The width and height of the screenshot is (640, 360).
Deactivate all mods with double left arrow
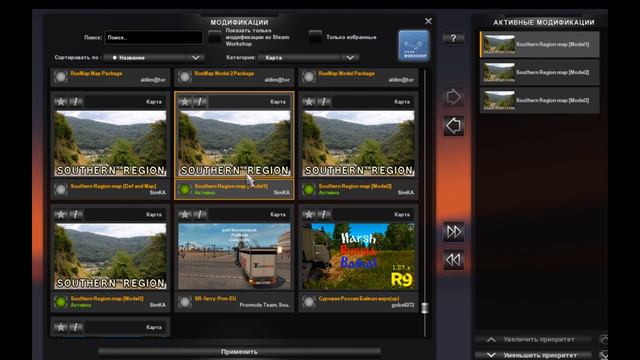pos(453,260)
